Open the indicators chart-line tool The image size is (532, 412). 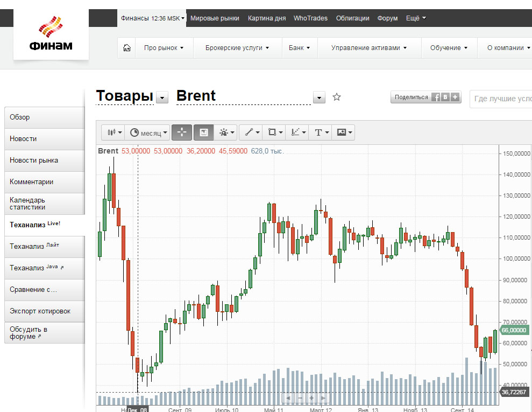pyautogui.click(x=297, y=132)
